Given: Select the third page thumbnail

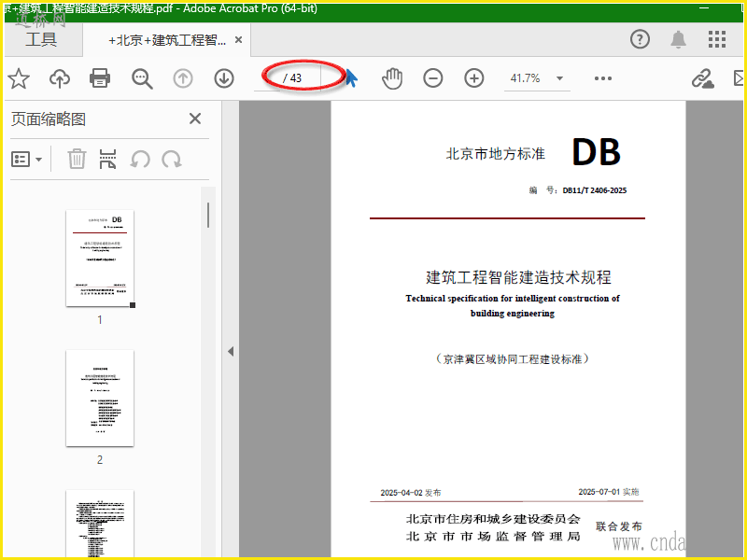Looking at the screenshot, I should [100, 523].
